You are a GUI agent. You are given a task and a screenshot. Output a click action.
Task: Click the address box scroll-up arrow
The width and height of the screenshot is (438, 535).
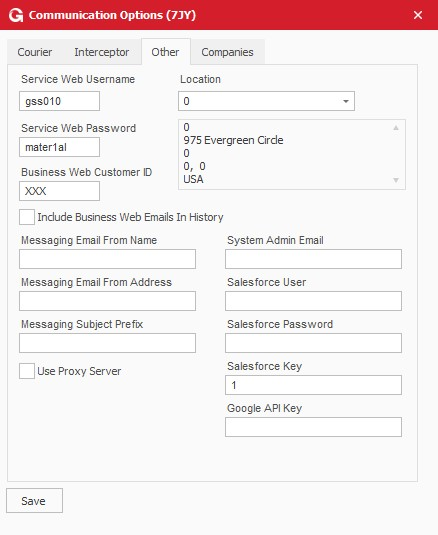click(396, 128)
